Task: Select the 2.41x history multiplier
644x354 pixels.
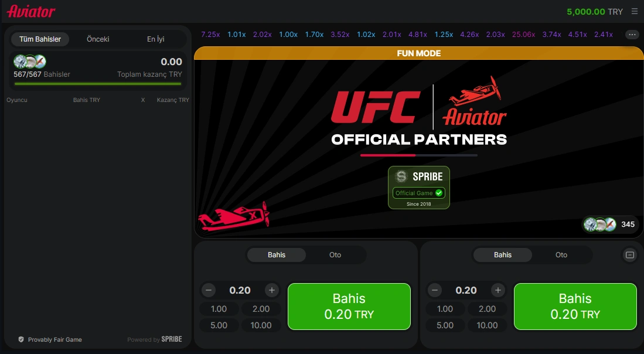Action: 604,35
